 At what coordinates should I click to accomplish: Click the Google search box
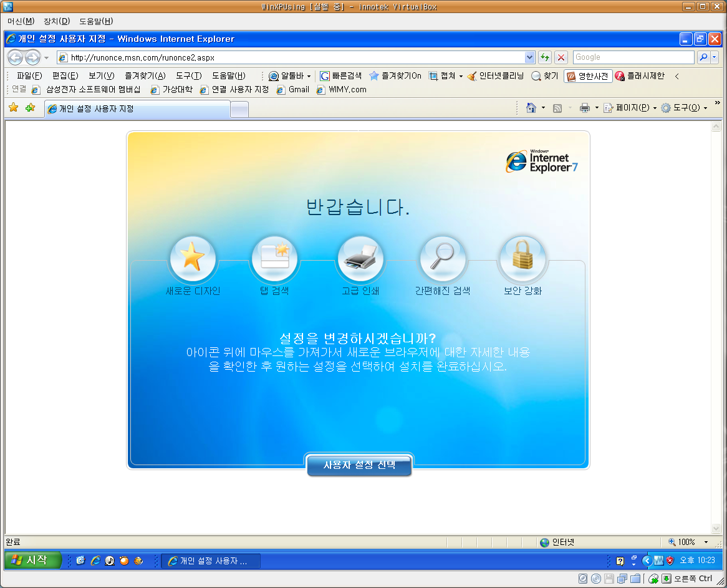(x=633, y=57)
